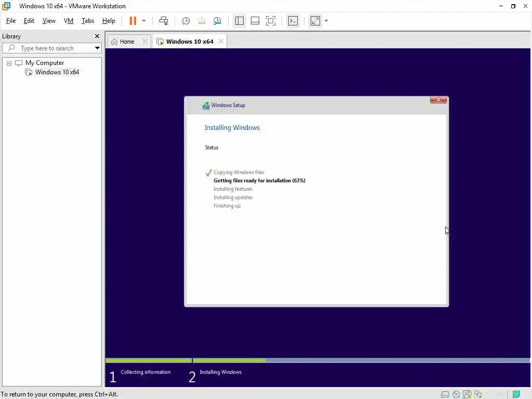The image size is (532, 399).
Task: Click the 'Installing Windows' heading
Action: click(x=232, y=128)
